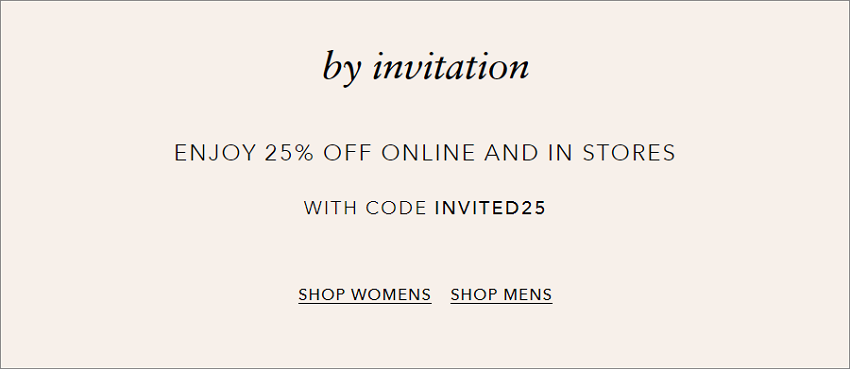Click the 'by invitation' script heading
The image size is (850, 369).
pos(426,68)
